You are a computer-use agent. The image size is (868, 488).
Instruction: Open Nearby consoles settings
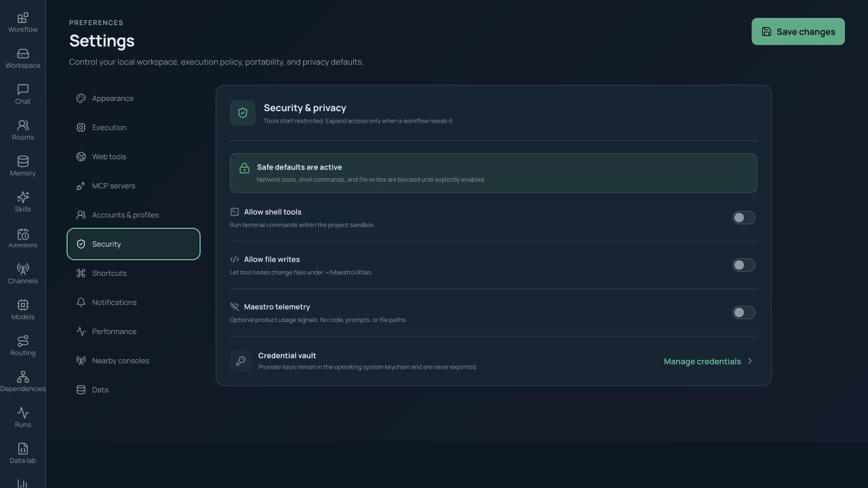tap(134, 361)
